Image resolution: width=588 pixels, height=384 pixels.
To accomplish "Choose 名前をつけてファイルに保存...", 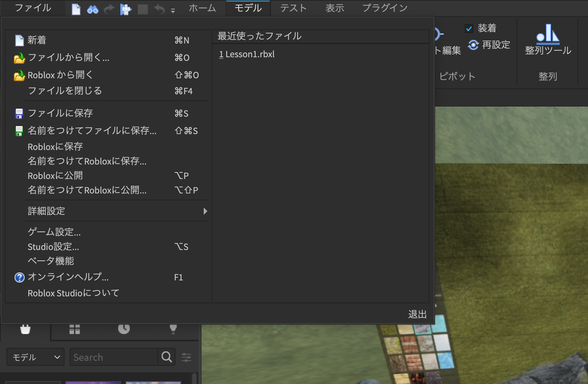I will tap(108, 131).
